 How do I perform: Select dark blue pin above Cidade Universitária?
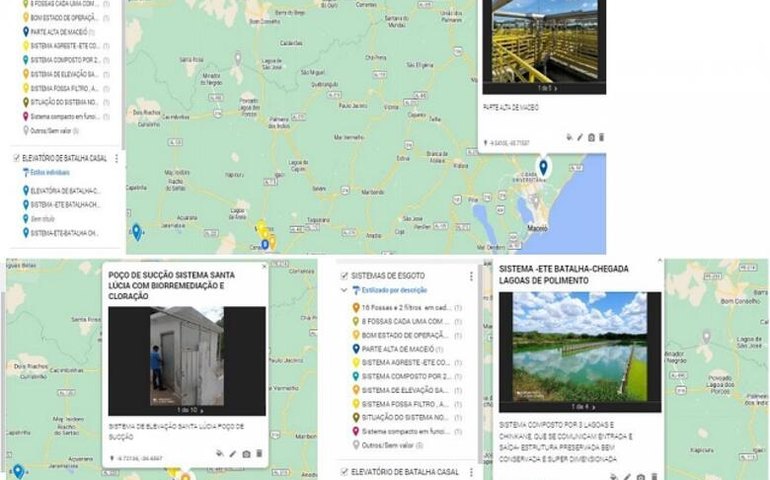point(543,167)
